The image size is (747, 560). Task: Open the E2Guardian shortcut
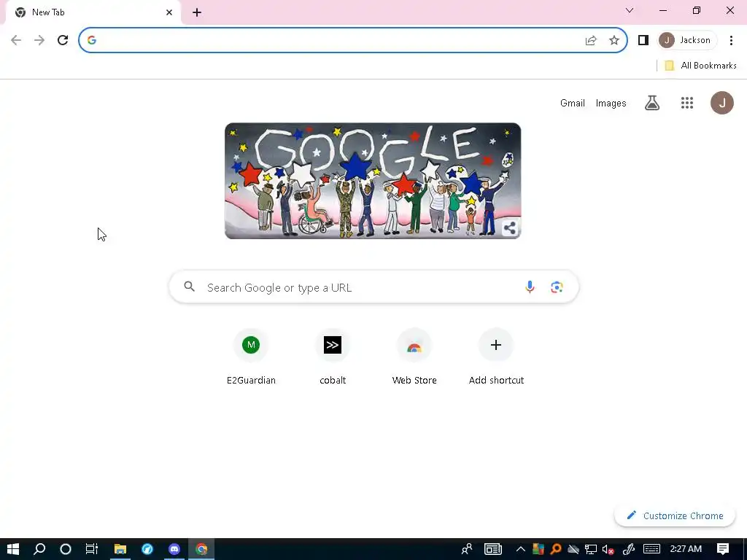(251, 356)
